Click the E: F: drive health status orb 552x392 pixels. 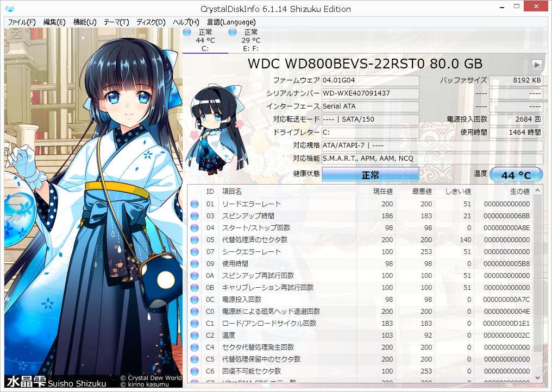click(x=233, y=33)
